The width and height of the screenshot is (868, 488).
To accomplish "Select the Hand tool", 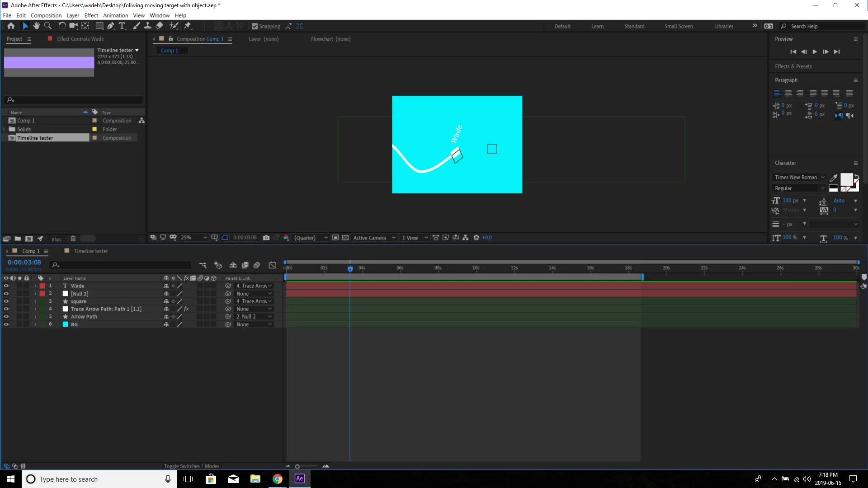I will click(36, 26).
